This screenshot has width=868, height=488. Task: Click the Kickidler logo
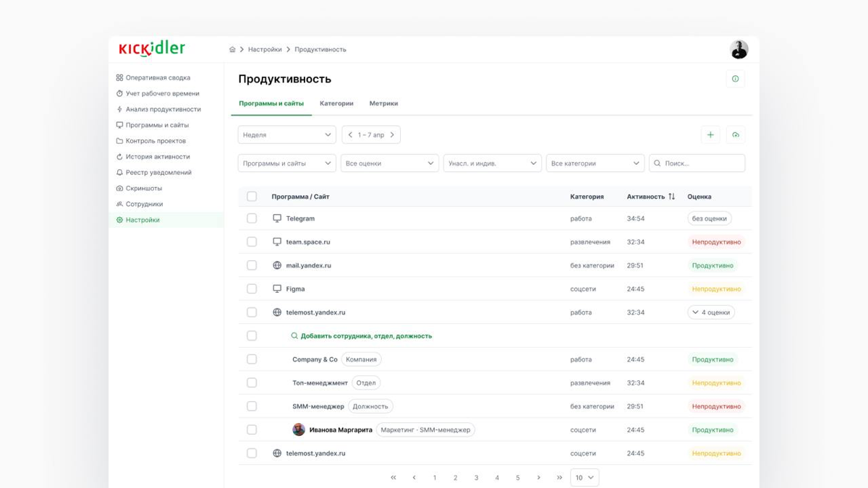152,48
